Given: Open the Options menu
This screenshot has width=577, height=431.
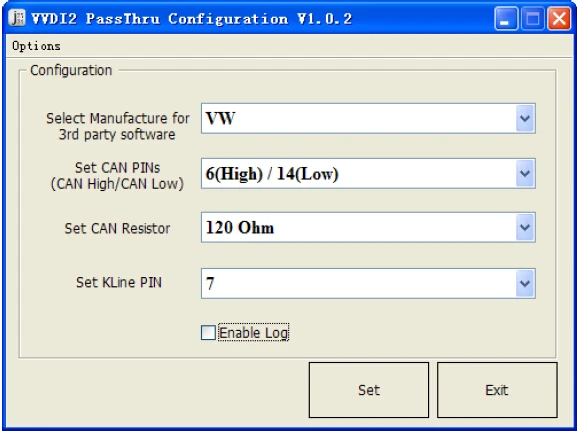Looking at the screenshot, I should (36, 46).
